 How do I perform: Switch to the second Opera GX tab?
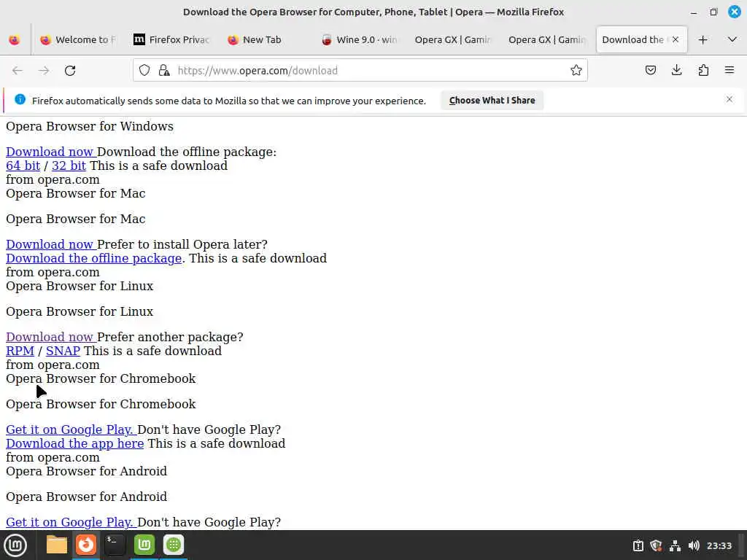pos(546,40)
